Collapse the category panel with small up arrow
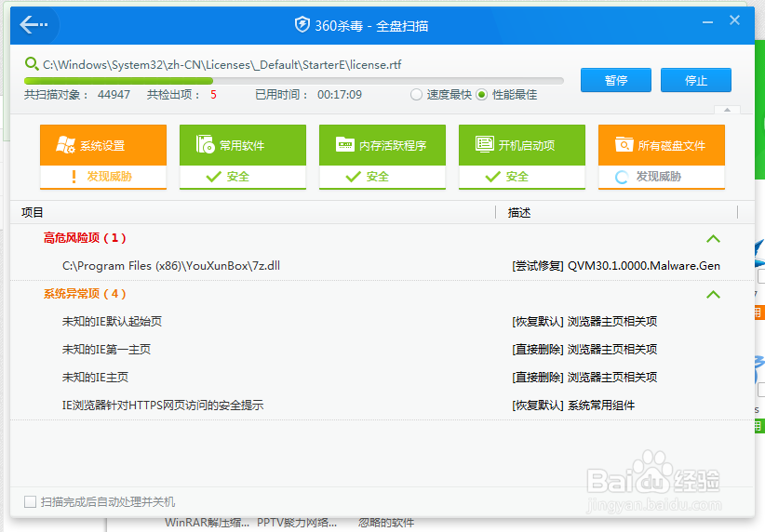This screenshot has height=532, width=765. coord(728,110)
